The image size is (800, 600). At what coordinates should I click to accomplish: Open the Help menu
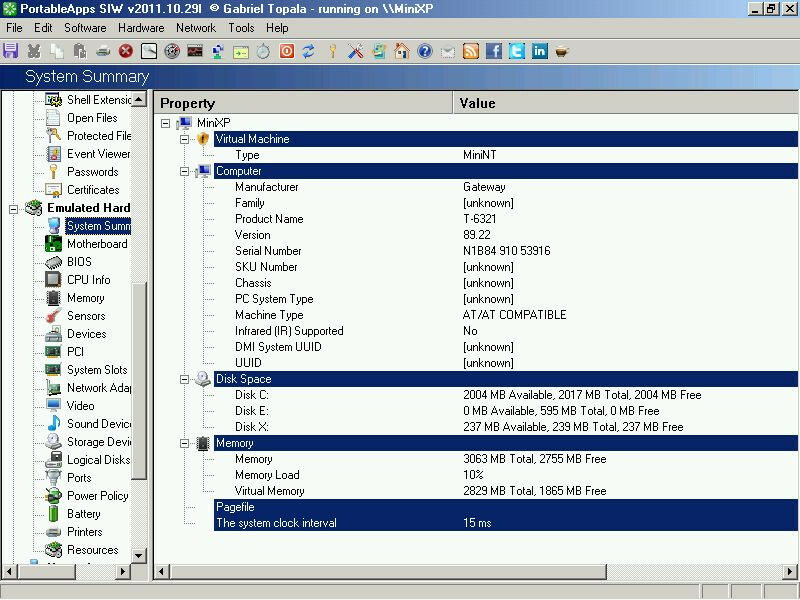277,28
